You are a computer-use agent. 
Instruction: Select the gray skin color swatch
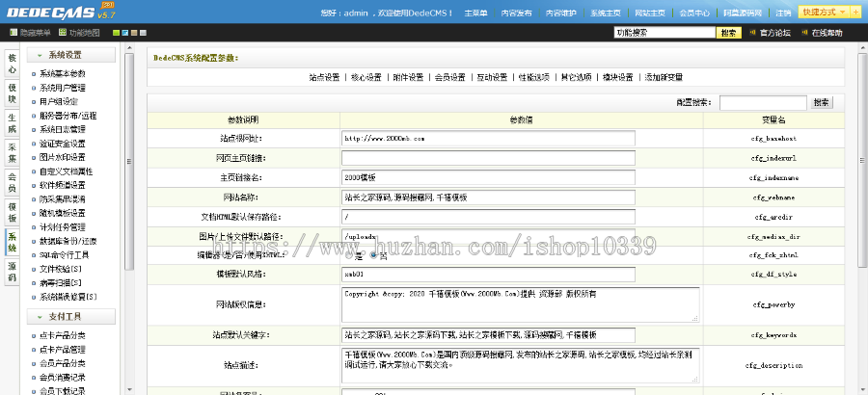[x=143, y=33]
